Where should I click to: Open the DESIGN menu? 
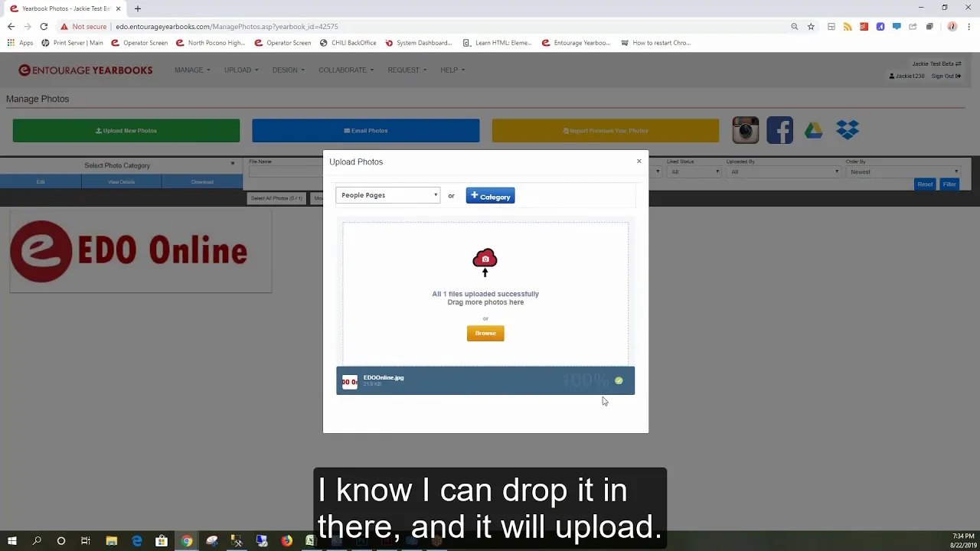(288, 70)
